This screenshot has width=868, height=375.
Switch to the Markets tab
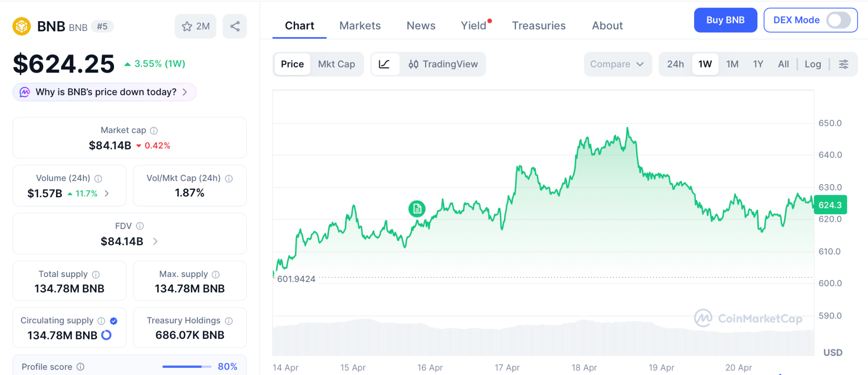(x=360, y=26)
